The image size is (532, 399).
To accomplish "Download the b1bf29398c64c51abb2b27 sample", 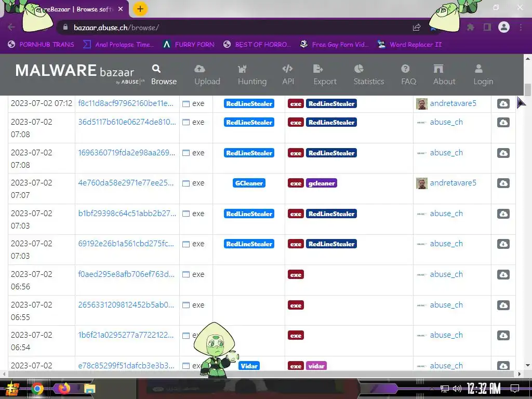I will pyautogui.click(x=503, y=214).
